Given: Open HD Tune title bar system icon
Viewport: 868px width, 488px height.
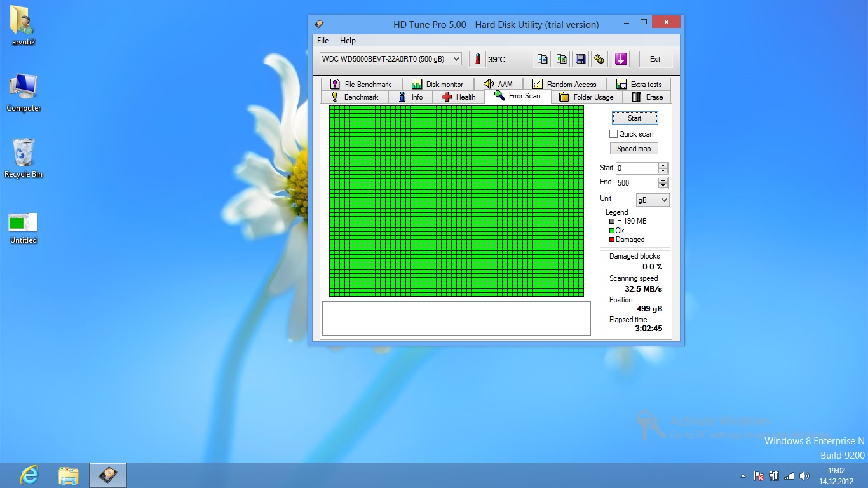Looking at the screenshot, I should (x=319, y=24).
